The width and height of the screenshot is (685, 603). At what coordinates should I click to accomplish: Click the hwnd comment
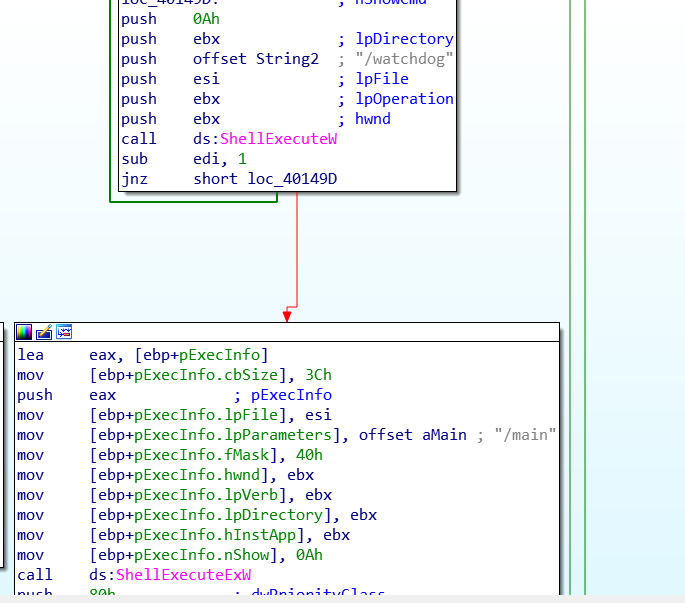click(373, 119)
